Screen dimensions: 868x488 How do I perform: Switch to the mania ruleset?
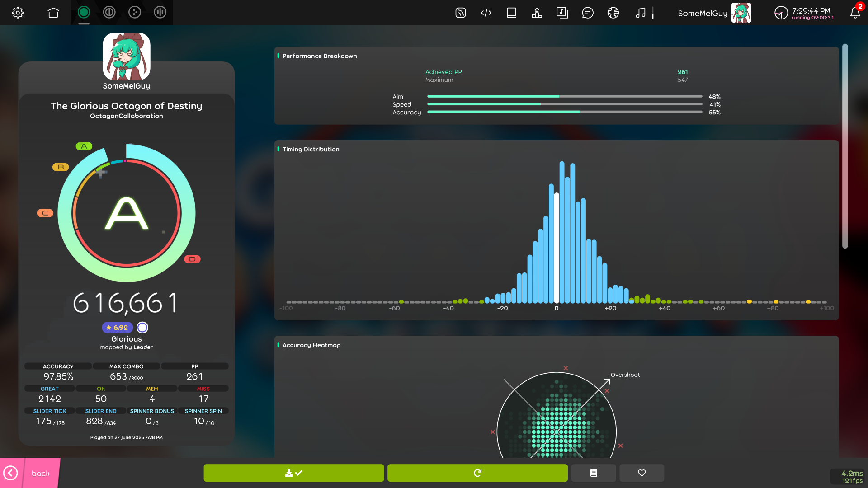pyautogui.click(x=160, y=13)
